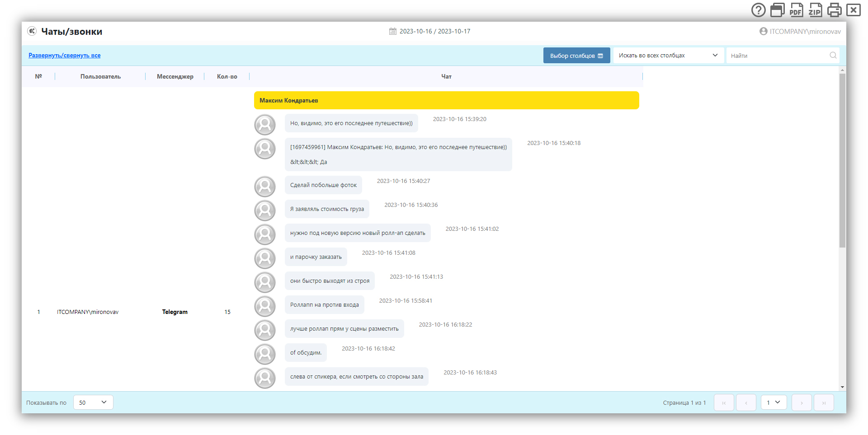Click the open in new window icon
868x435 pixels.
coord(777,10)
